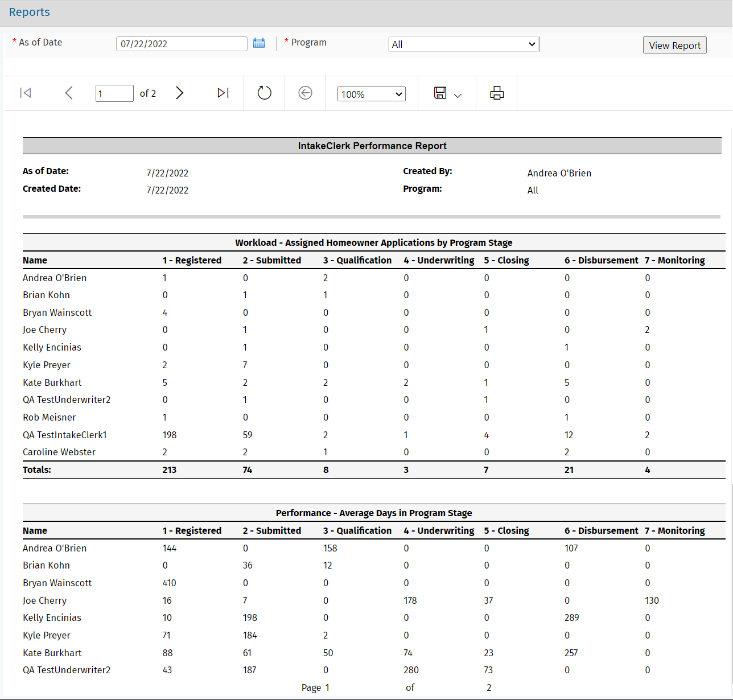
Task: Click the floppy disk export icon
Action: [440, 93]
